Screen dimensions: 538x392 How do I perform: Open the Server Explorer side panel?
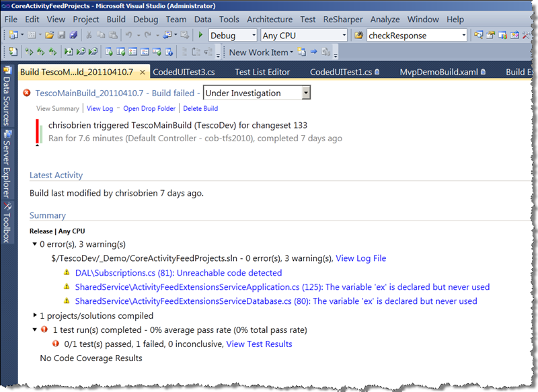point(7,165)
